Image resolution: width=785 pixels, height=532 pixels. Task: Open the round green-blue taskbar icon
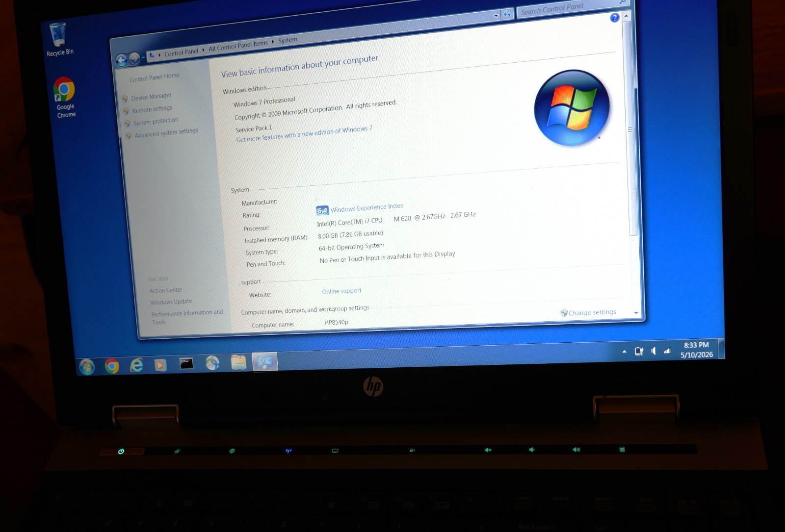(x=212, y=363)
